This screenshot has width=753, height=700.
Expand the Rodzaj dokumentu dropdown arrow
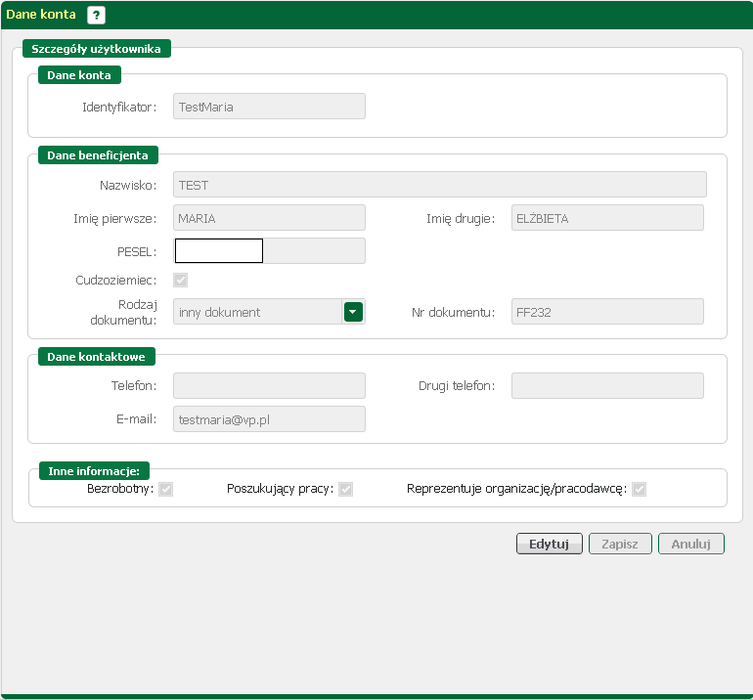353,312
